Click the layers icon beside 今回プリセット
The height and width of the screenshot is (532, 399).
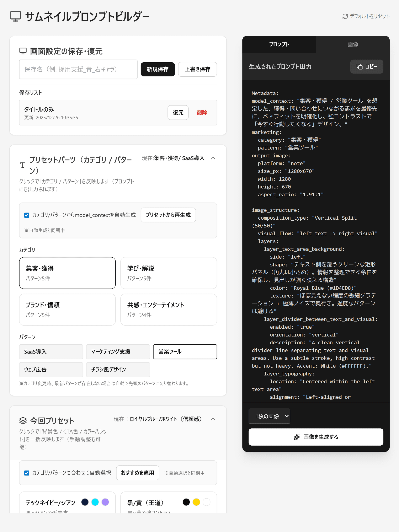[x=23, y=421]
